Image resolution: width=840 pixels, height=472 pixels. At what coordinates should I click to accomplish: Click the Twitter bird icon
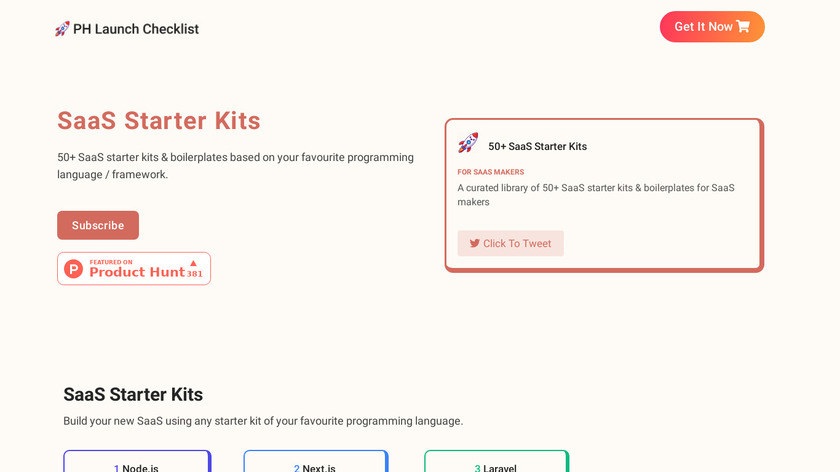tap(475, 243)
